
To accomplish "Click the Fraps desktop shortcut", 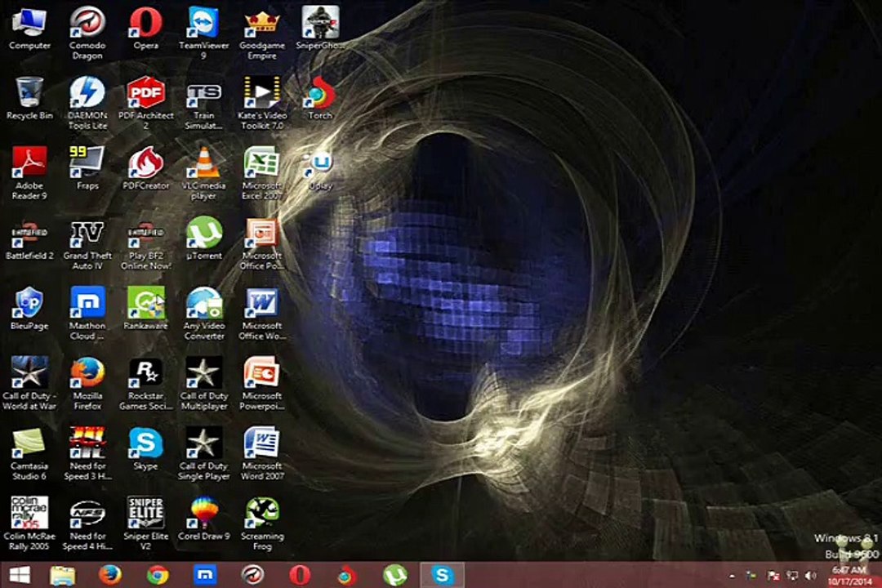I will point(87,169).
